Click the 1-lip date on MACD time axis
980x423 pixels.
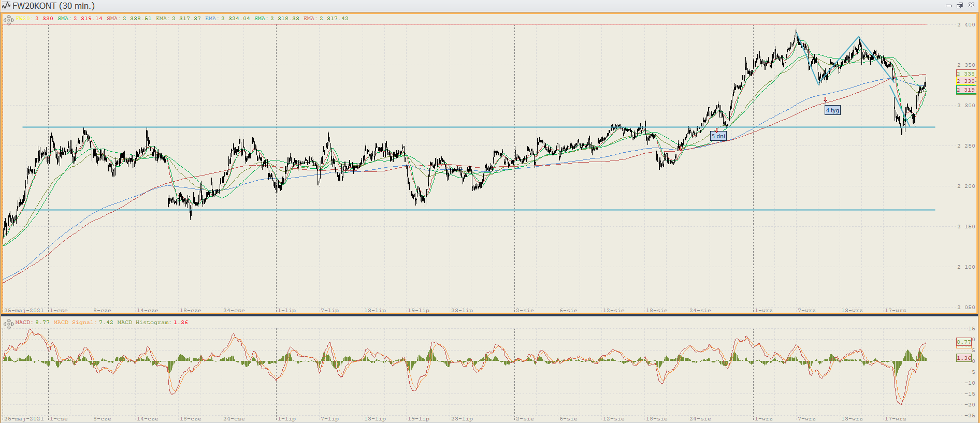(x=286, y=419)
